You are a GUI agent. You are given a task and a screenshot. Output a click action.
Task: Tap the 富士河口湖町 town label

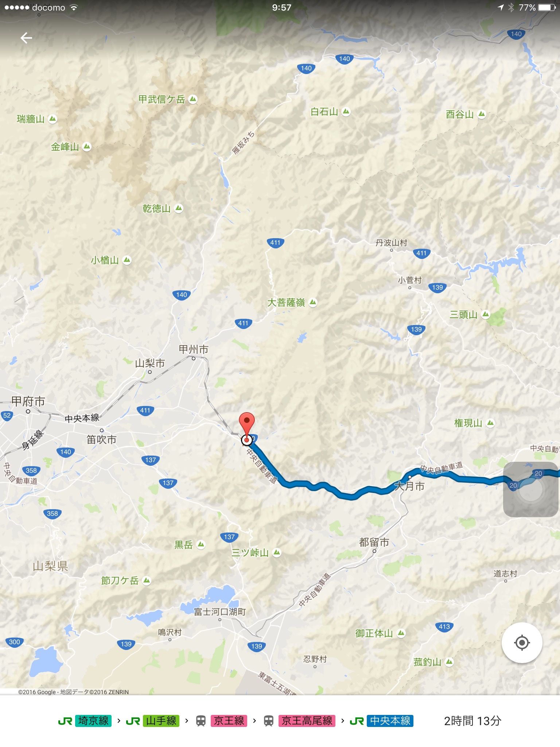coord(220,612)
